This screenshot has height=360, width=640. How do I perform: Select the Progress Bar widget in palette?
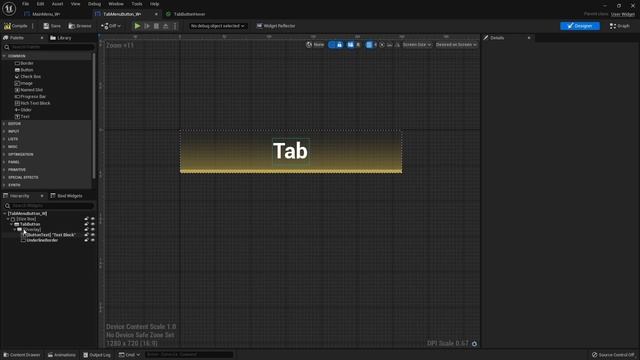click(30, 96)
